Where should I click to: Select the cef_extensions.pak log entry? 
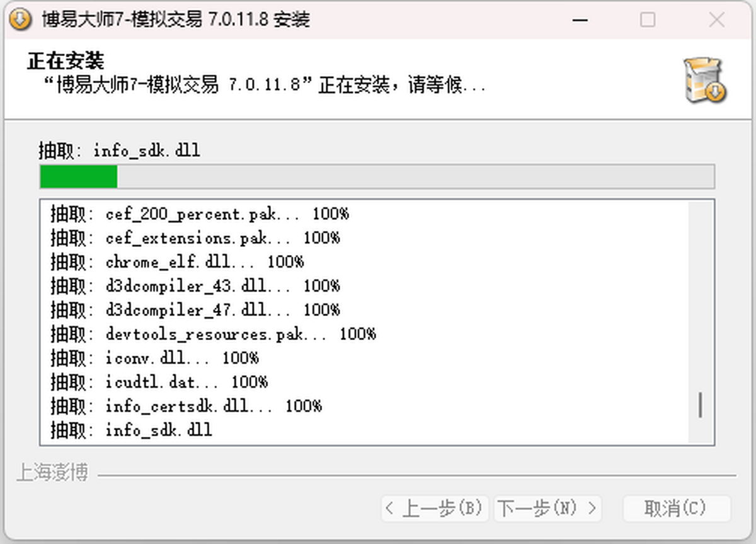tap(195, 238)
